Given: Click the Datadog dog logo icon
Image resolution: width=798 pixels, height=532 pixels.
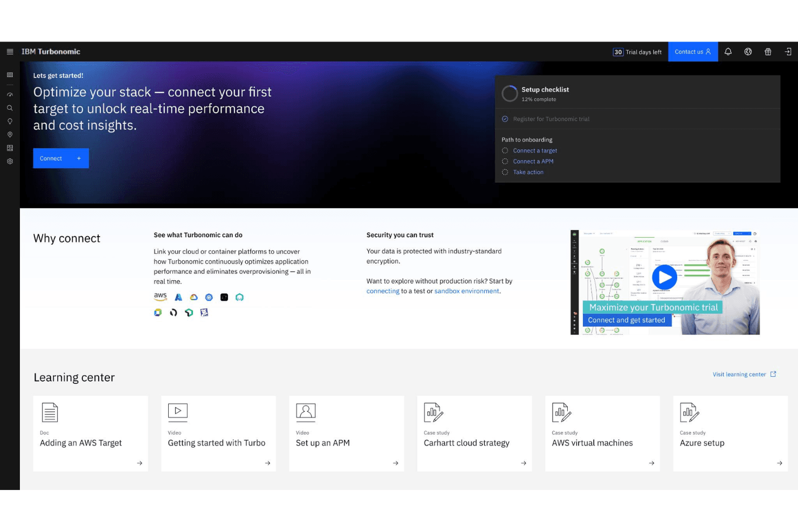Looking at the screenshot, I should [204, 313].
